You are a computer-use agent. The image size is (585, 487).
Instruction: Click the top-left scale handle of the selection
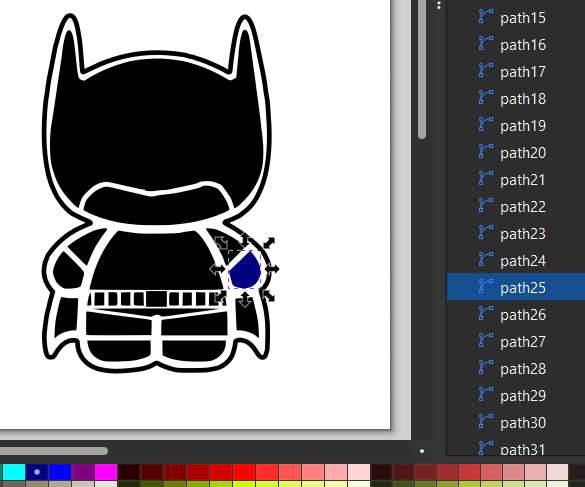pyautogui.click(x=221, y=243)
